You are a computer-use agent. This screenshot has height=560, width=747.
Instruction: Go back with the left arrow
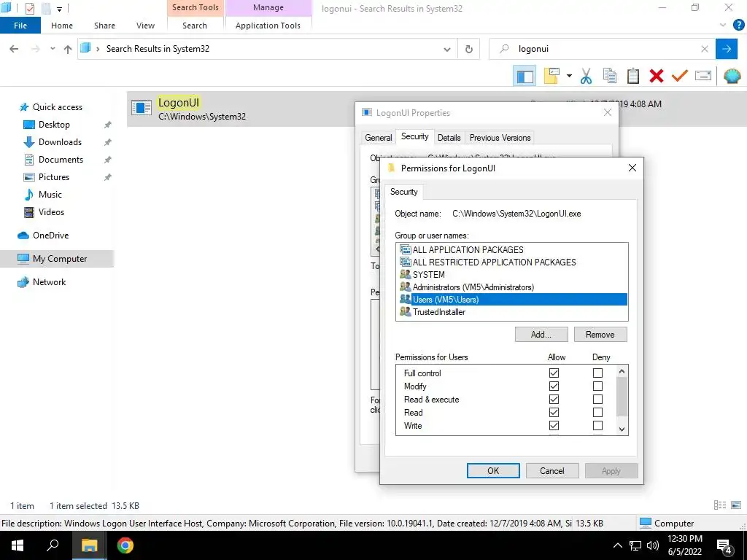(x=14, y=49)
